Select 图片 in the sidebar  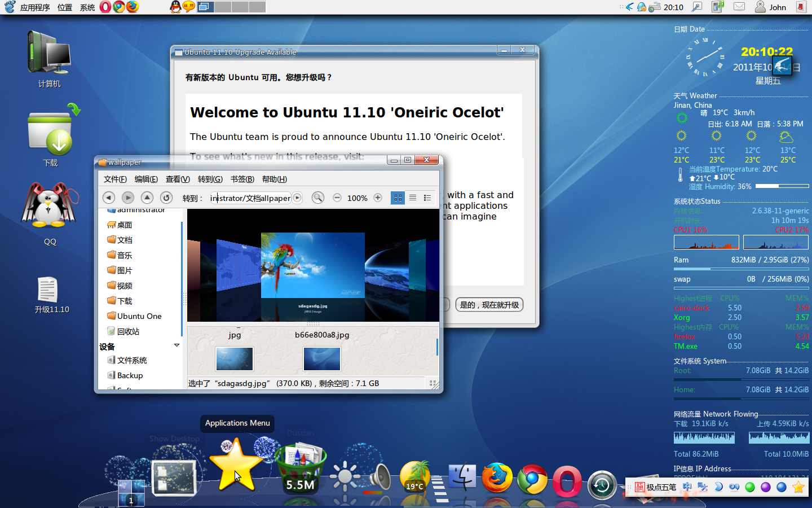point(120,270)
